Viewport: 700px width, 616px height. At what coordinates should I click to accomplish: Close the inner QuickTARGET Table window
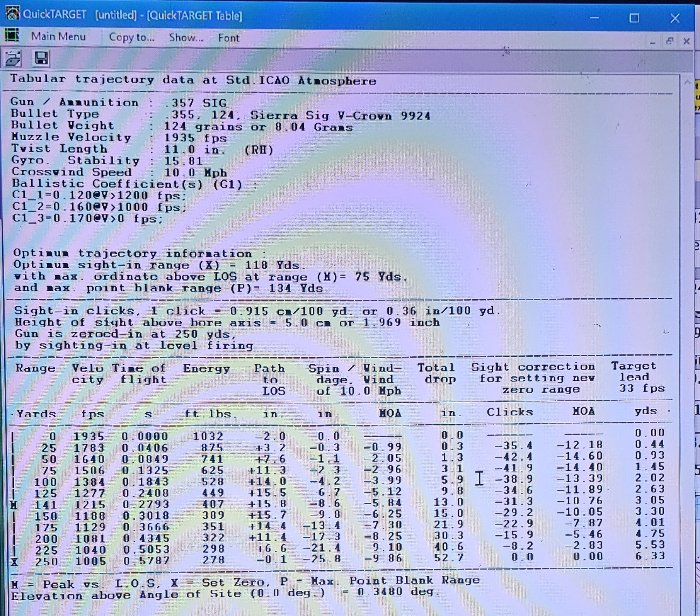686,41
